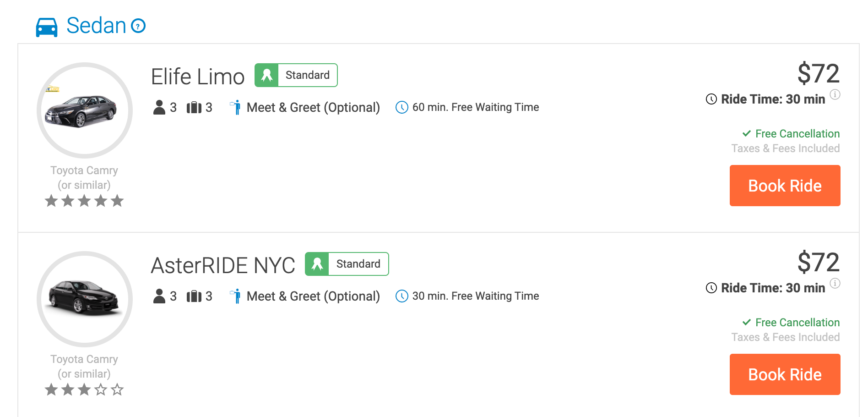Open the Sedan category heading

96,26
